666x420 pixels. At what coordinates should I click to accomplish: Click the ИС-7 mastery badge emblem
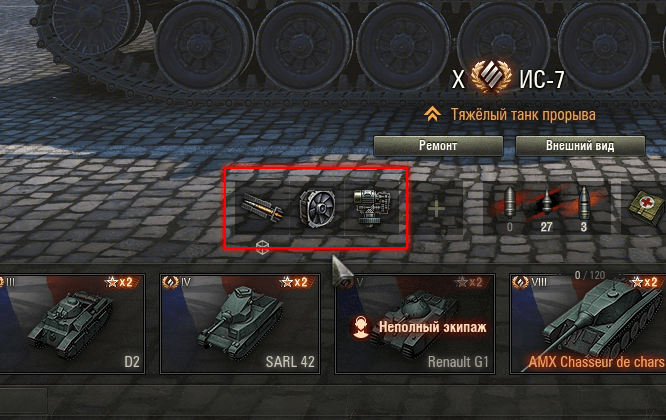point(492,77)
